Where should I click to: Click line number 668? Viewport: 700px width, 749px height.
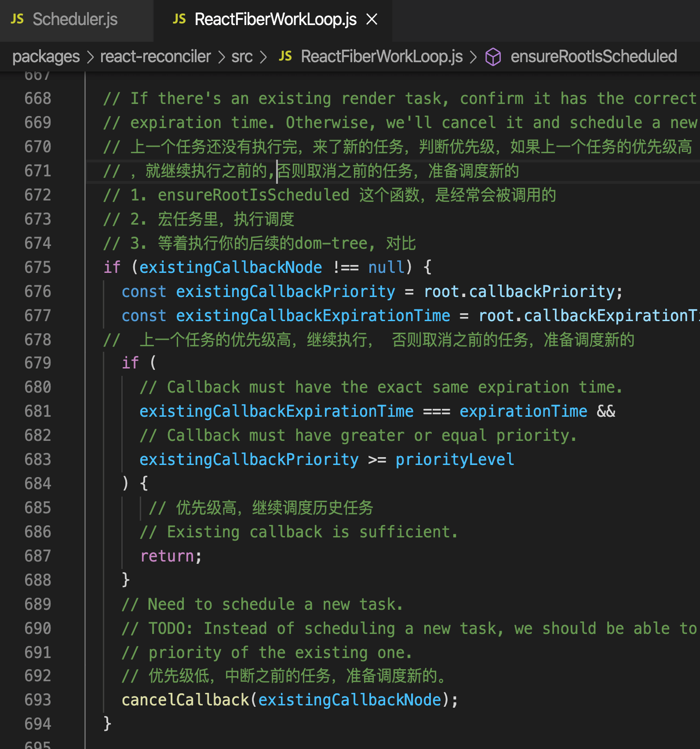click(x=38, y=98)
